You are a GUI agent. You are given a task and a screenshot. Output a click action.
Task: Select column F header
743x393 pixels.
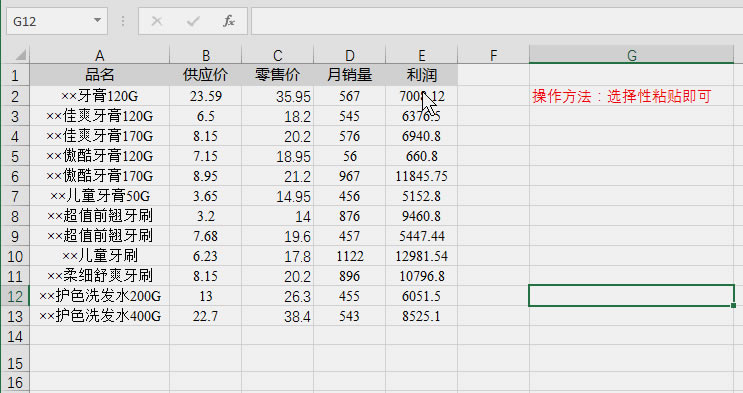[493, 55]
